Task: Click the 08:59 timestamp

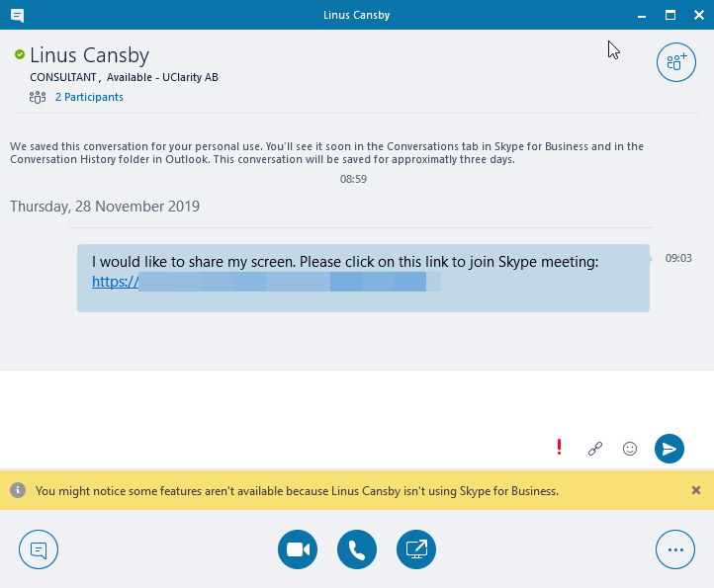Action: [353, 179]
